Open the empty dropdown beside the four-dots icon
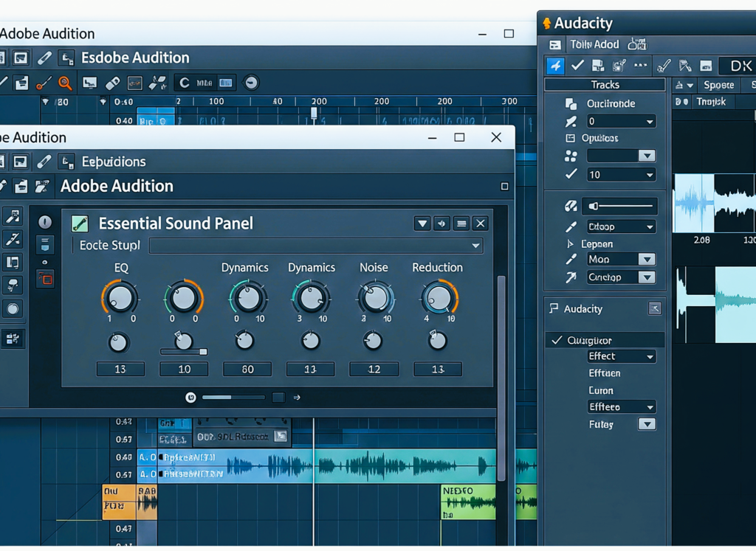 pyautogui.click(x=621, y=156)
